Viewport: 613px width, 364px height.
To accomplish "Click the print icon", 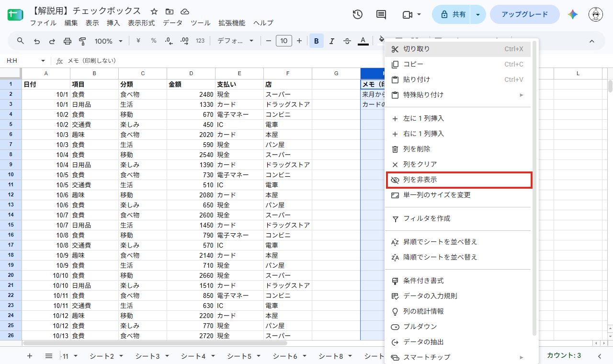I will pyautogui.click(x=67, y=41).
